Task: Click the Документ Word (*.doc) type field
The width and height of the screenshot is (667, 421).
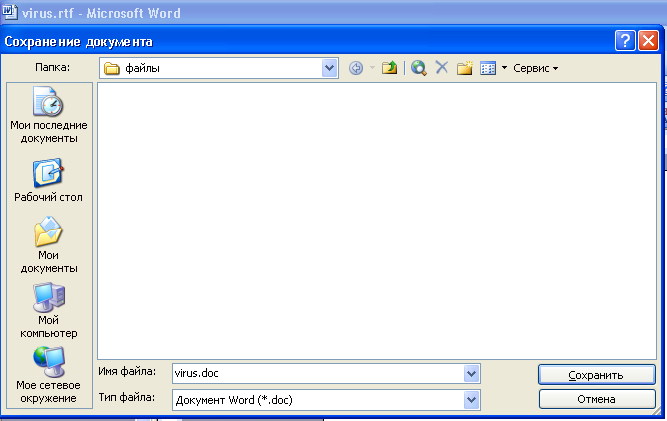Action: click(x=318, y=400)
